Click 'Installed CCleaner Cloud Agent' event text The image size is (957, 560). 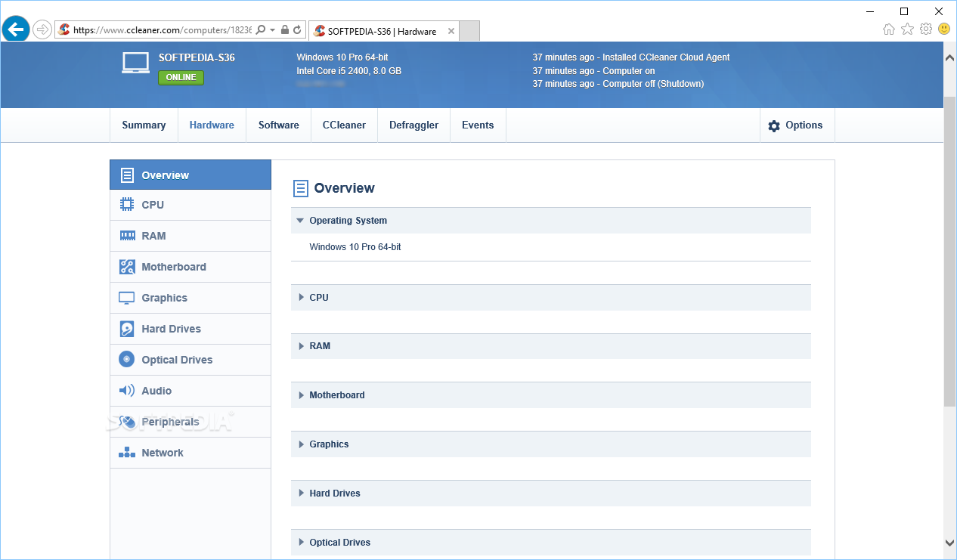[666, 57]
